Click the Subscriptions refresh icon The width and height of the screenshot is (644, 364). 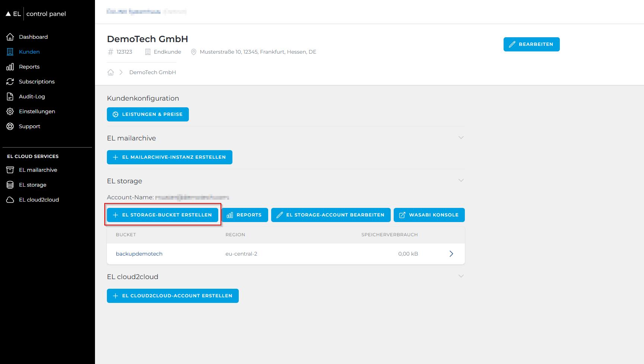[10, 82]
